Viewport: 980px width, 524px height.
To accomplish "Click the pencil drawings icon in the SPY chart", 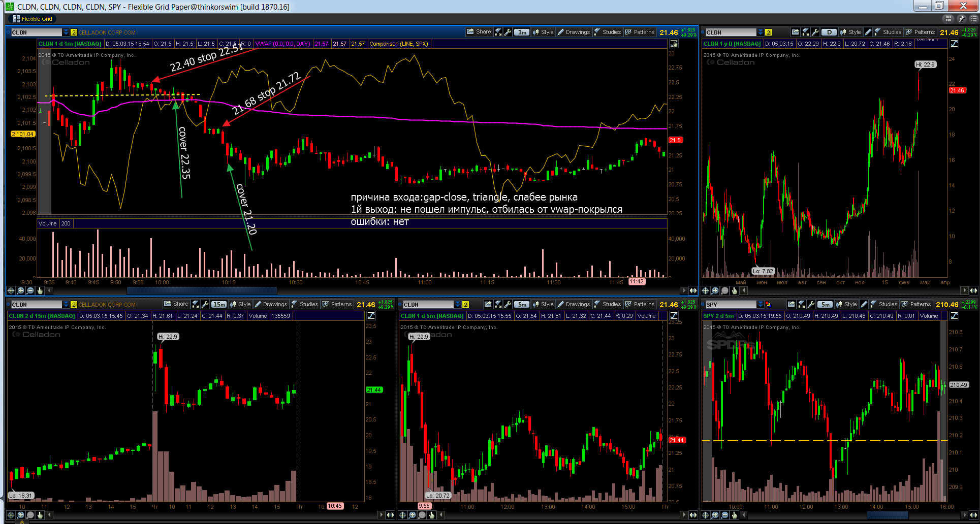I will pyautogui.click(x=864, y=304).
